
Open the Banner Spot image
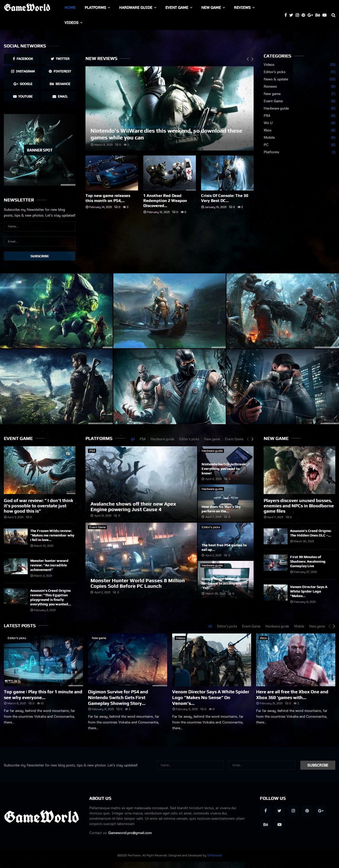point(40,150)
